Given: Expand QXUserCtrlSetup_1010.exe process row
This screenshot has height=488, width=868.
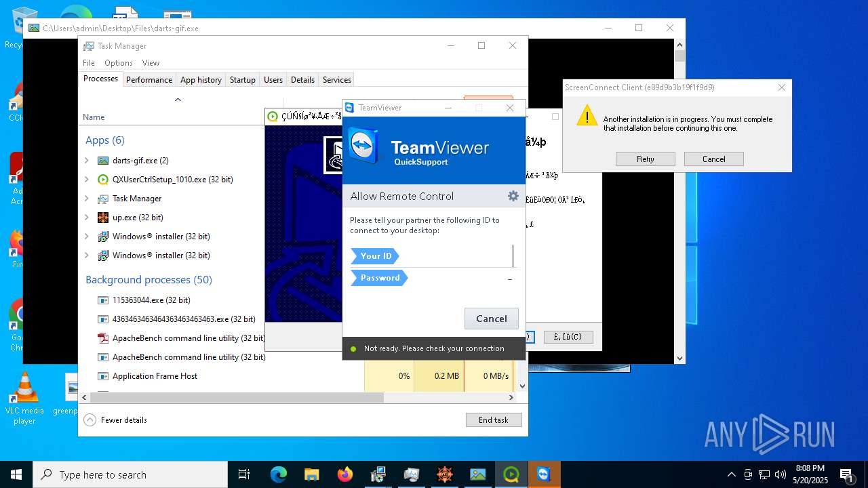Looking at the screenshot, I should tap(87, 180).
